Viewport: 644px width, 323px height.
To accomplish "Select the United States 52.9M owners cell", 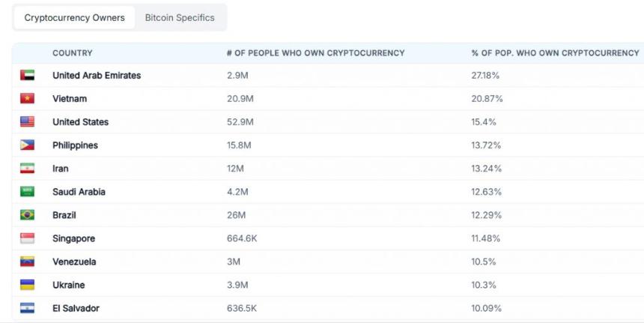I will 240,122.
